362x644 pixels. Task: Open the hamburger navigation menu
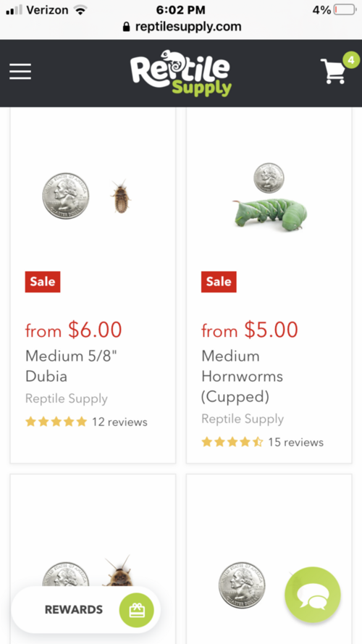20,72
